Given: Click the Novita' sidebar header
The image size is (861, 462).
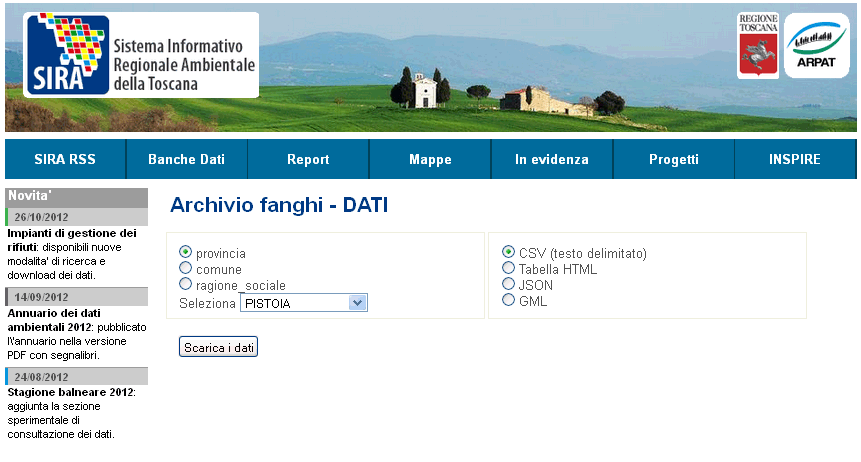Looking at the screenshot, I should pos(76,197).
